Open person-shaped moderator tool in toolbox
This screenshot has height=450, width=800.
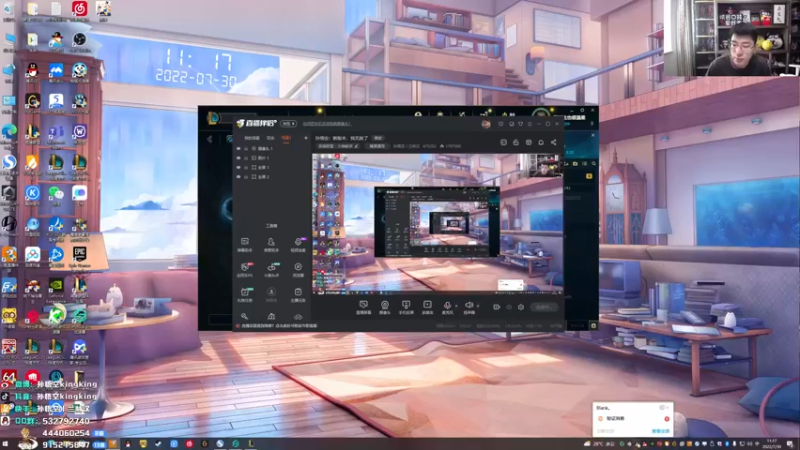271,244
